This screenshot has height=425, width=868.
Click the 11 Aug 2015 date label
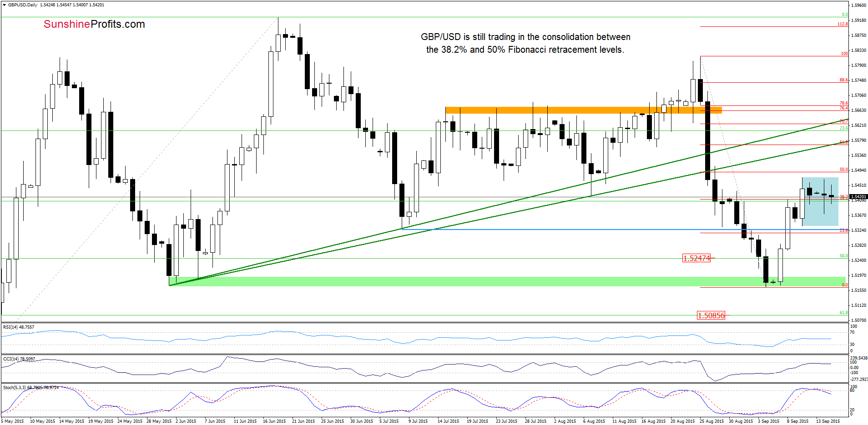point(624,421)
